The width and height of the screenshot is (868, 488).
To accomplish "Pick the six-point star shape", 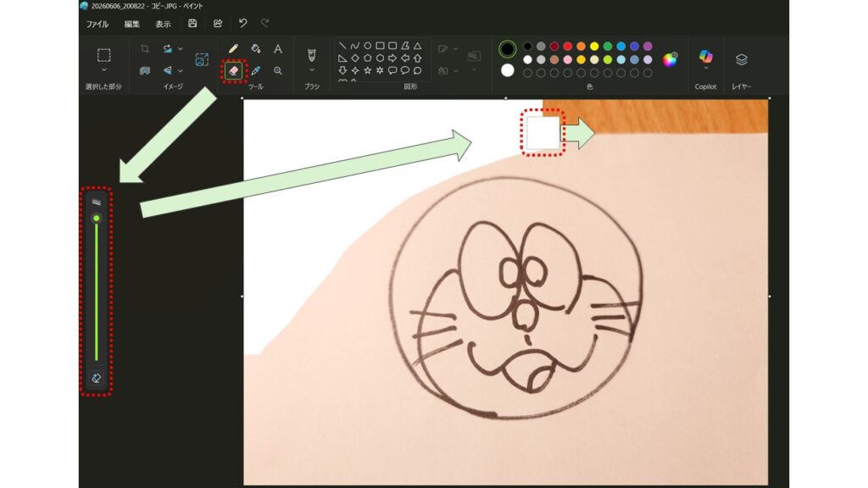I will point(380,70).
